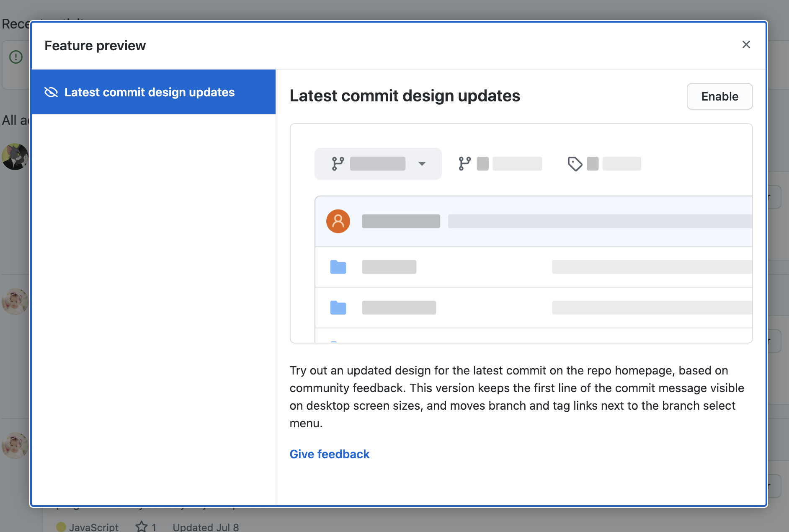The image size is (789, 532).
Task: Click the upper baby photo avatar
Action: [x=15, y=301]
